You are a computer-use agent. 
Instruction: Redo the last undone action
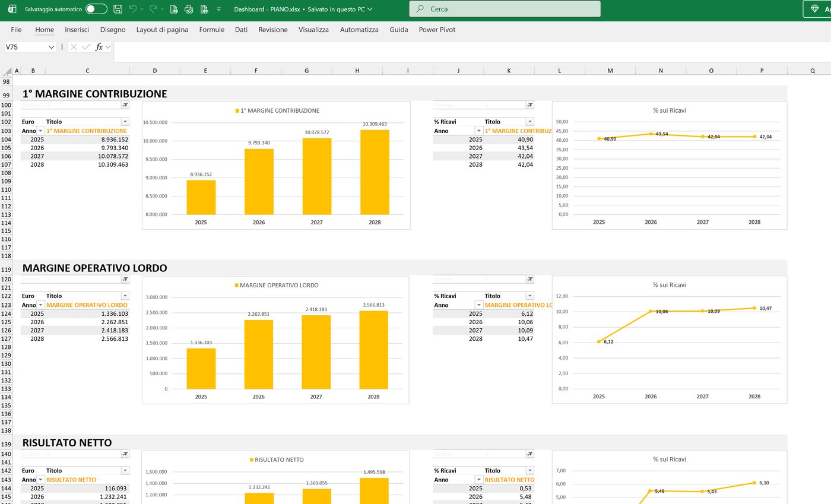pos(154,9)
